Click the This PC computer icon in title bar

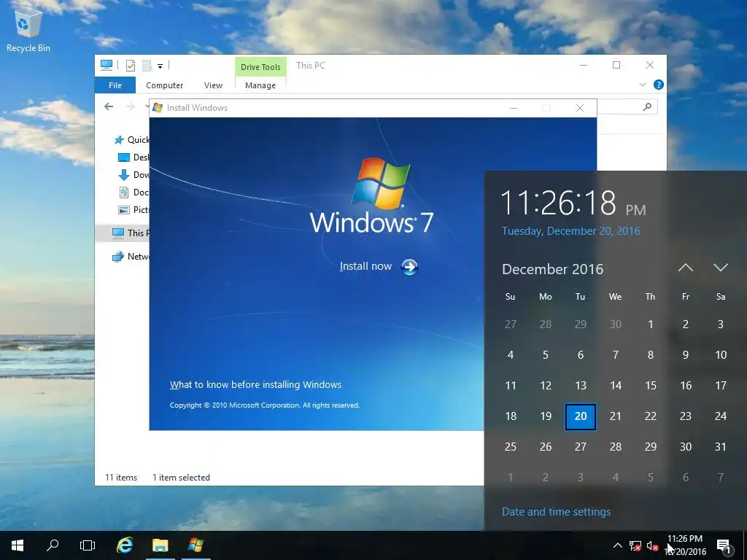pyautogui.click(x=107, y=65)
